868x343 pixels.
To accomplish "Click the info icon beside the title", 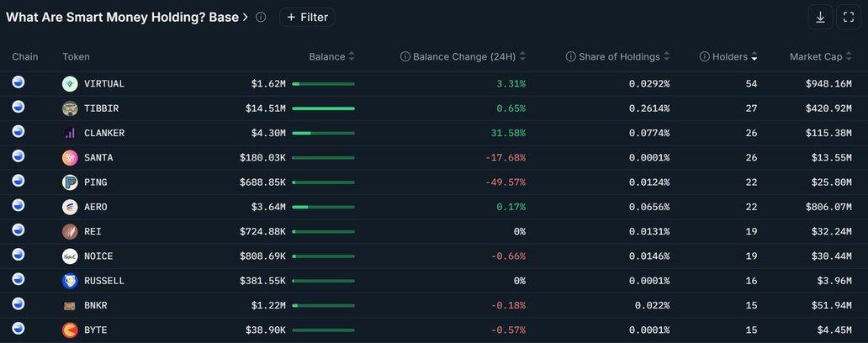I will pyautogui.click(x=261, y=17).
